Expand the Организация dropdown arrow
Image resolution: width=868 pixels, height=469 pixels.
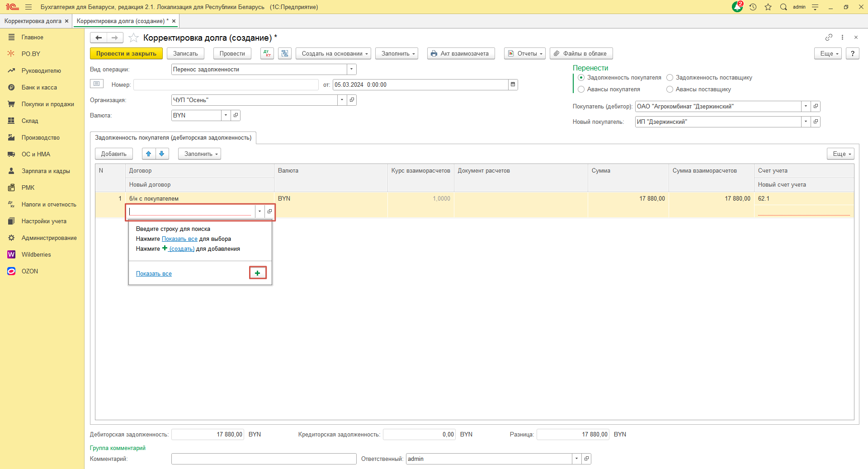[x=342, y=100]
